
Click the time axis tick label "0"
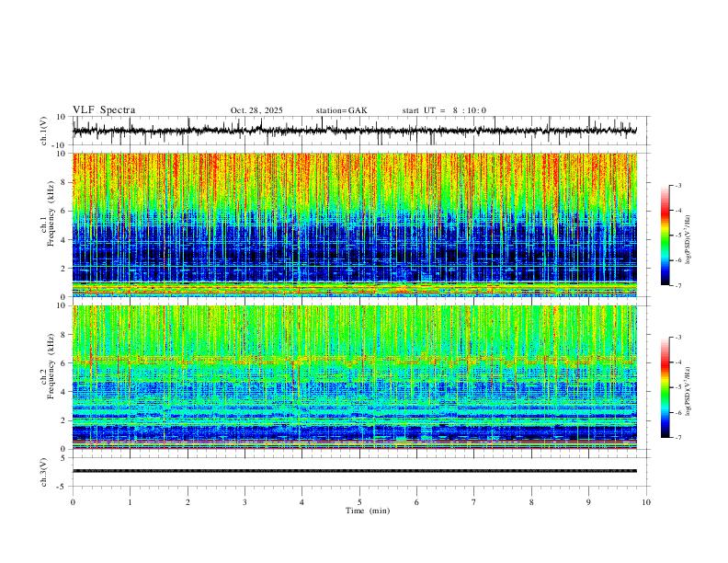(x=73, y=502)
